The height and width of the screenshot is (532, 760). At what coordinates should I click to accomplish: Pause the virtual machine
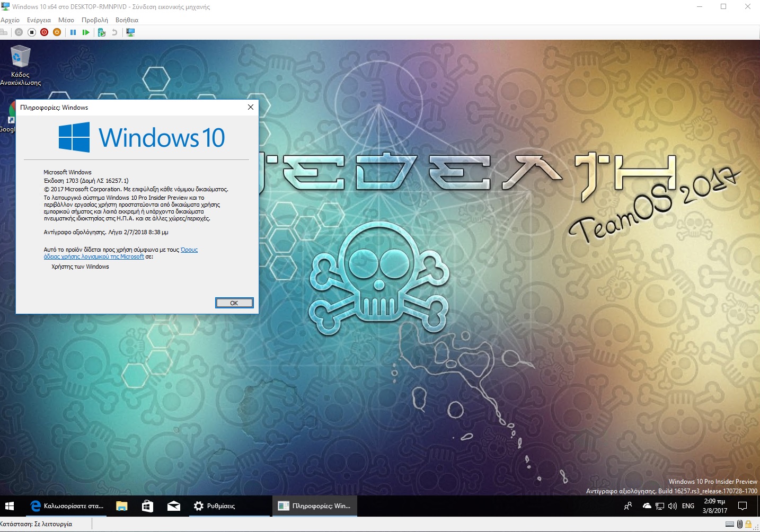(73, 32)
